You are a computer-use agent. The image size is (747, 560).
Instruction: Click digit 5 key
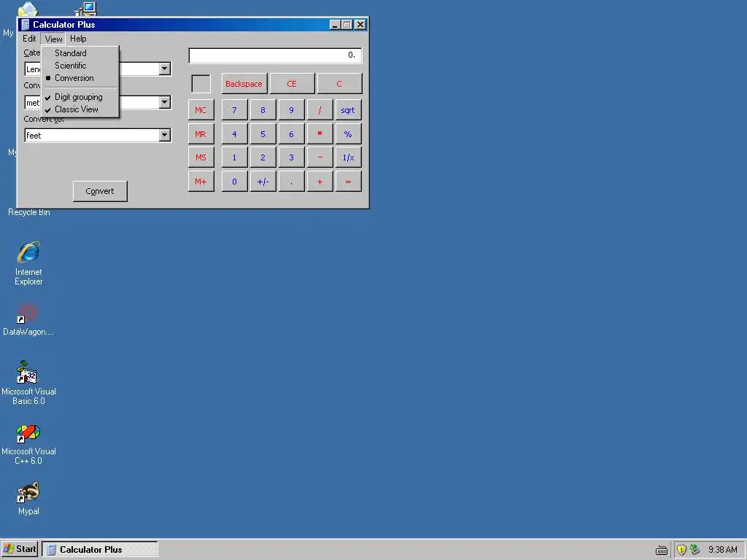(263, 134)
